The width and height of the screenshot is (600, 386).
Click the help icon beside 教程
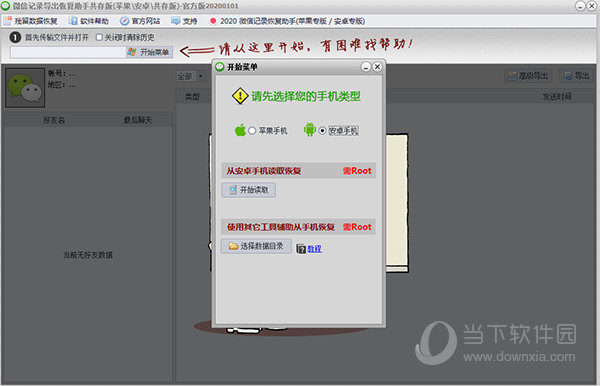pos(301,249)
